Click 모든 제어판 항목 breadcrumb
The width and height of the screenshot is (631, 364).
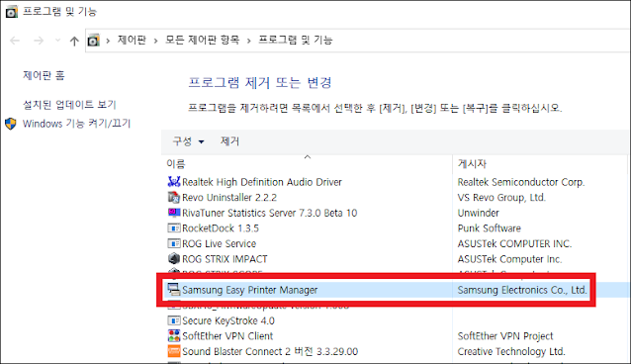coord(203,40)
